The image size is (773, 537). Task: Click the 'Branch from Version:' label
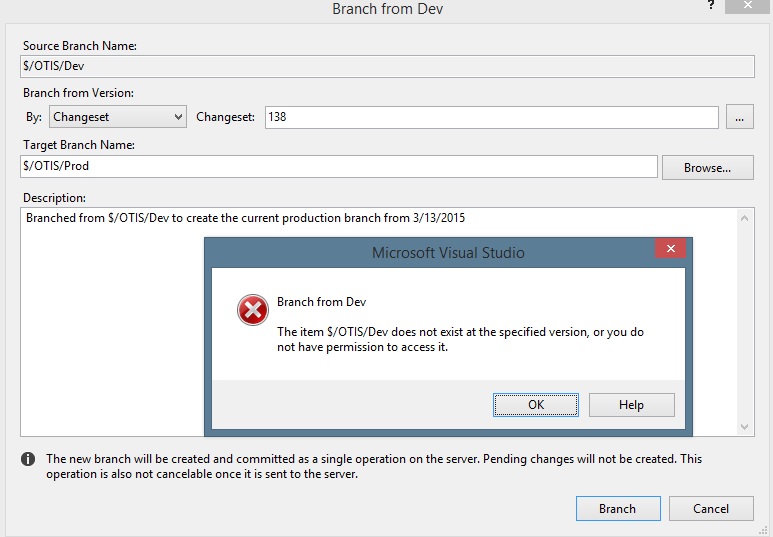coord(78,93)
